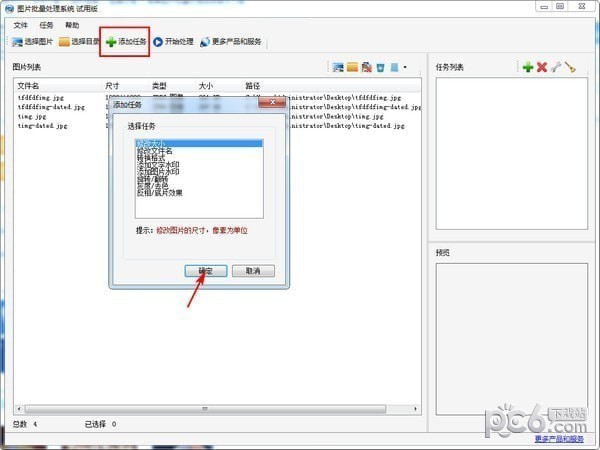Select 修改大小 in the task list box
Image resolution: width=600 pixels, height=450 pixels.
pyautogui.click(x=199, y=143)
